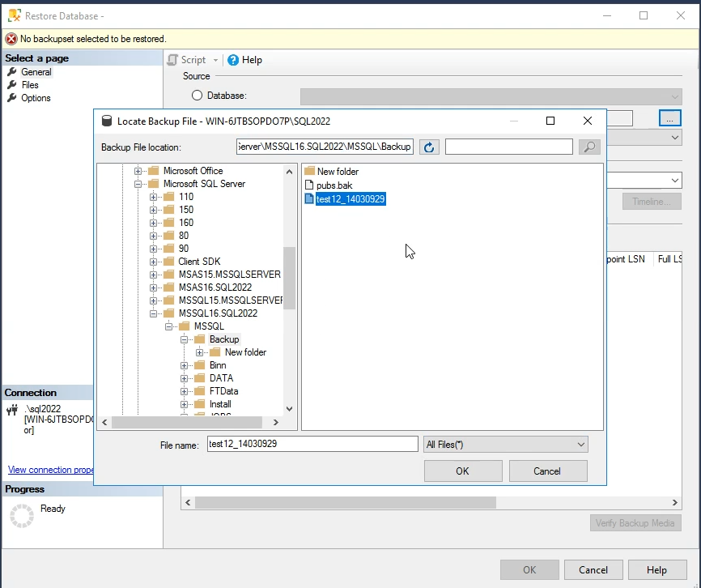This screenshot has width=701, height=588.
Task: Click OK in Locate Backup File dialog
Action: (x=463, y=471)
